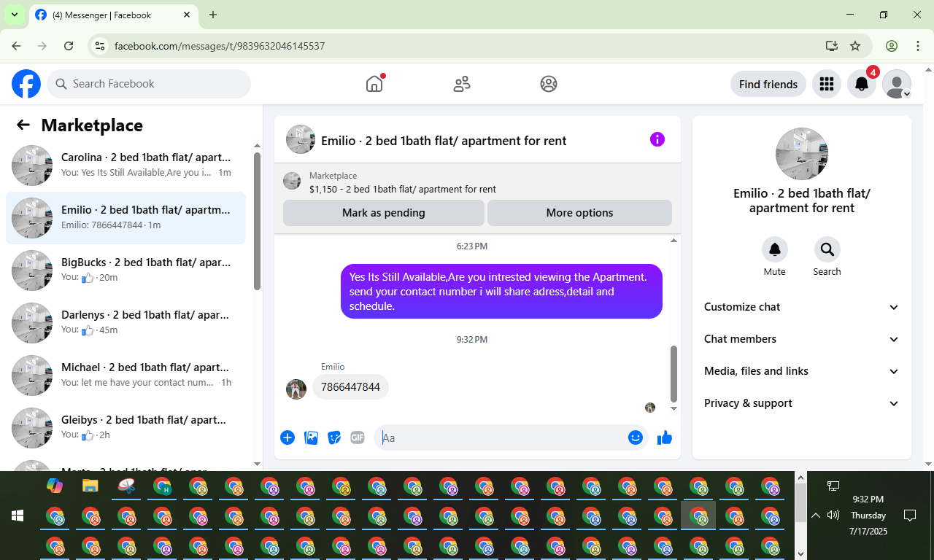Click the 'Emilio · 2 bed 1bath' chat title
The height and width of the screenshot is (560, 934).
coord(444,141)
